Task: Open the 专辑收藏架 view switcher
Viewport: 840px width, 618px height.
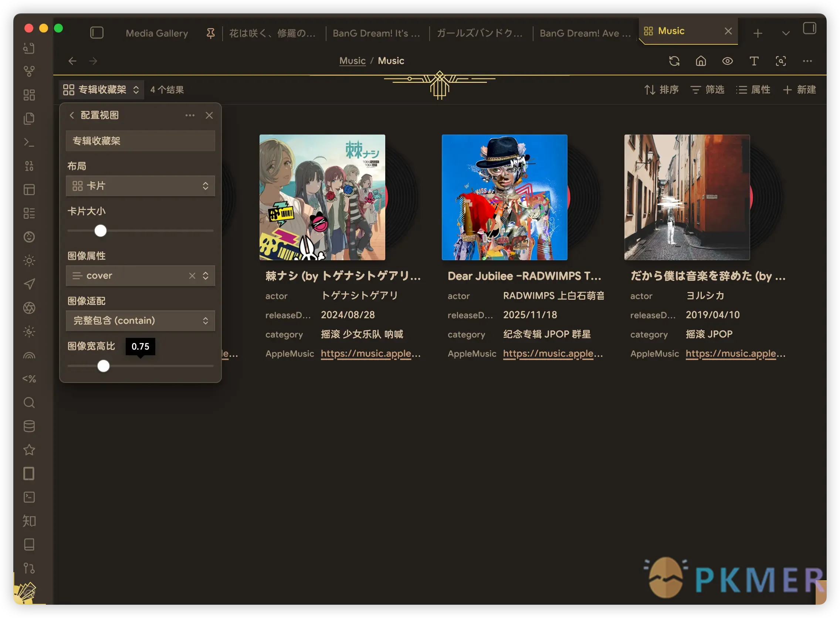Action: [101, 90]
